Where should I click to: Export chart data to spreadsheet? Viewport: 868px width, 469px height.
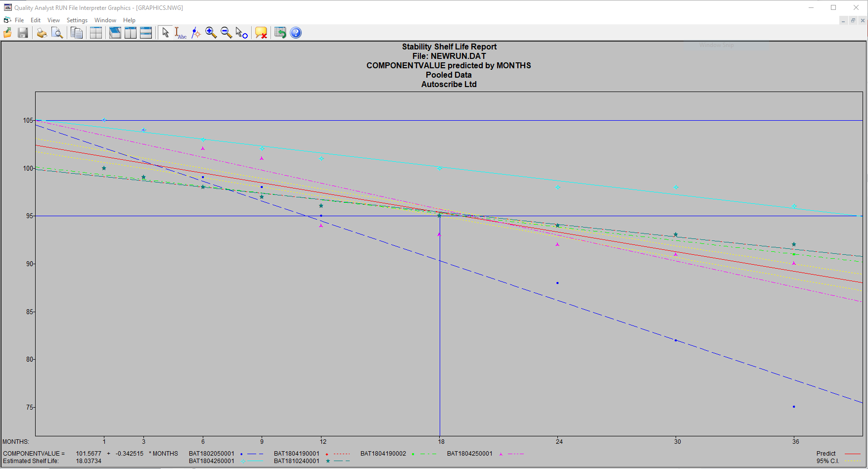coord(280,33)
